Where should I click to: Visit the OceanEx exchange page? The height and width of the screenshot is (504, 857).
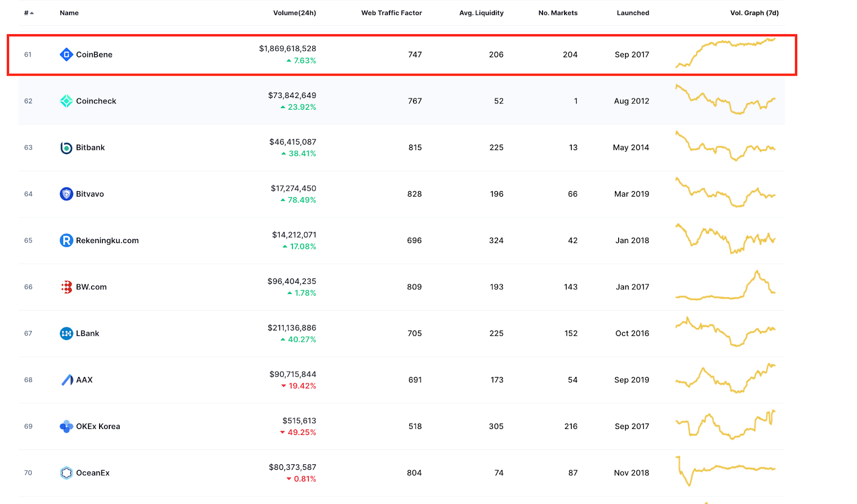point(93,473)
